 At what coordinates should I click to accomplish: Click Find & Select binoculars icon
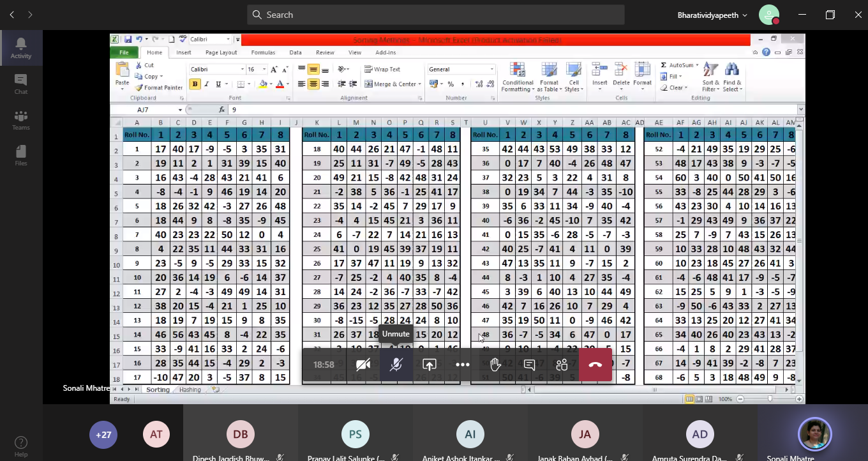[x=732, y=77]
